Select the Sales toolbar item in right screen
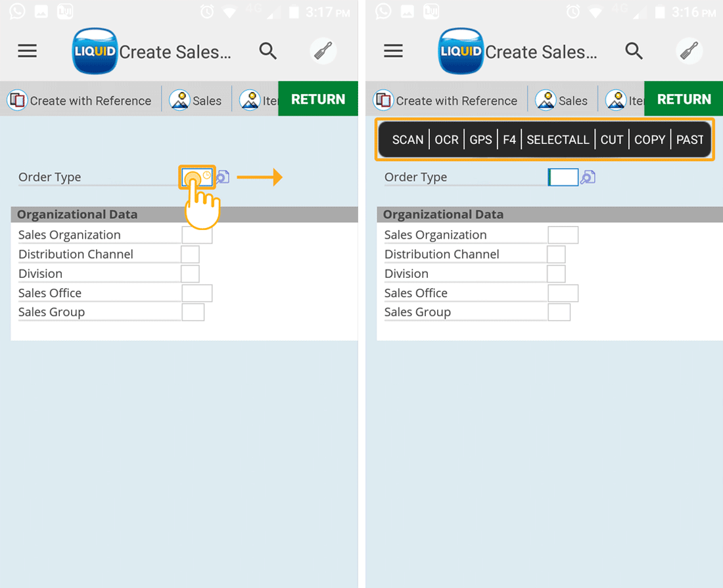 tap(562, 101)
